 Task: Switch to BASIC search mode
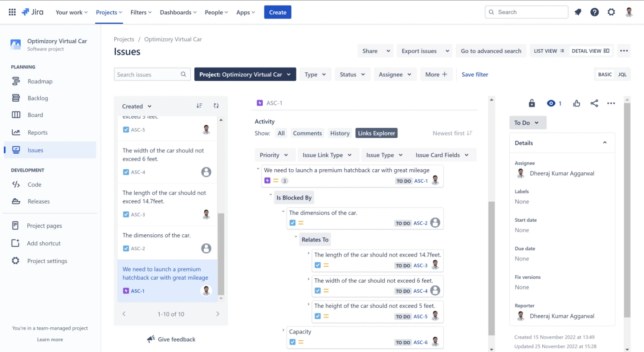click(x=605, y=74)
